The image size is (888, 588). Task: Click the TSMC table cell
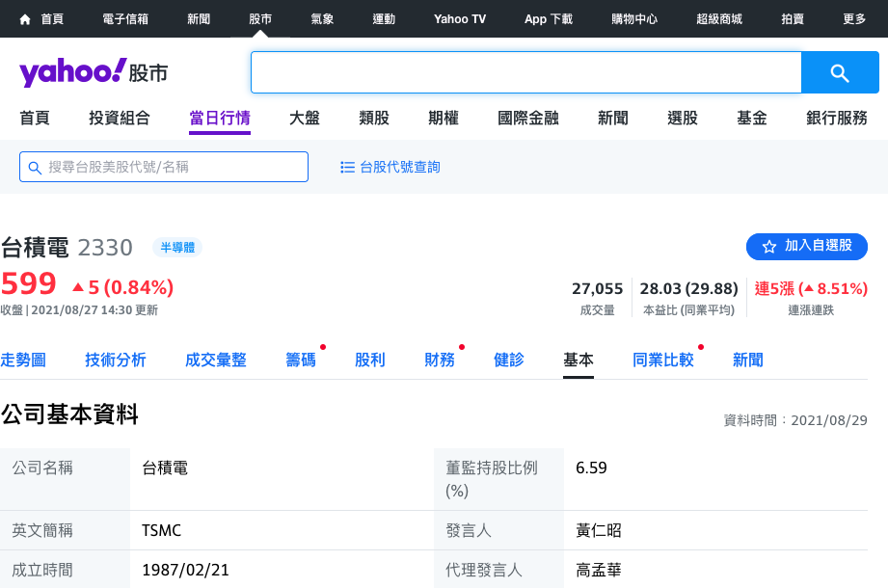pos(161,530)
